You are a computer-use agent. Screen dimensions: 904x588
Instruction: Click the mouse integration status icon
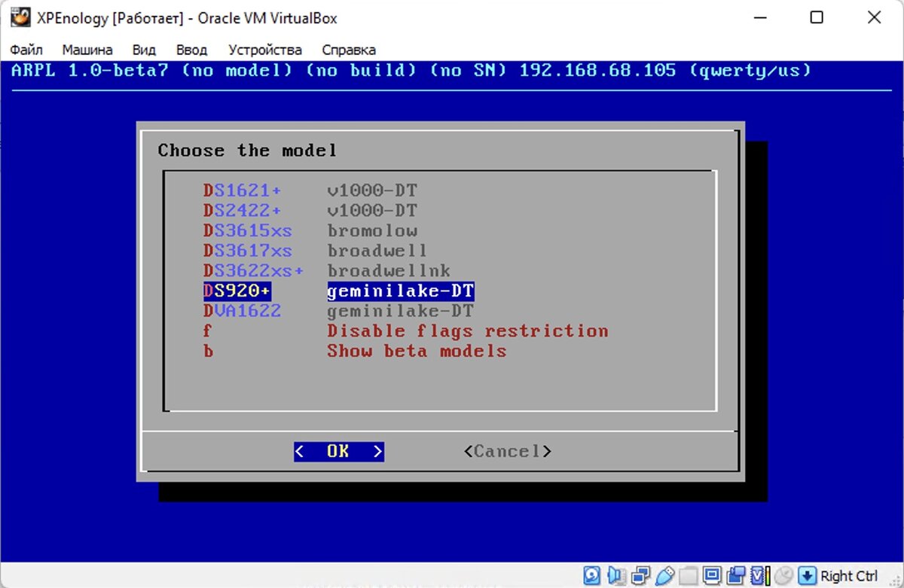783,576
